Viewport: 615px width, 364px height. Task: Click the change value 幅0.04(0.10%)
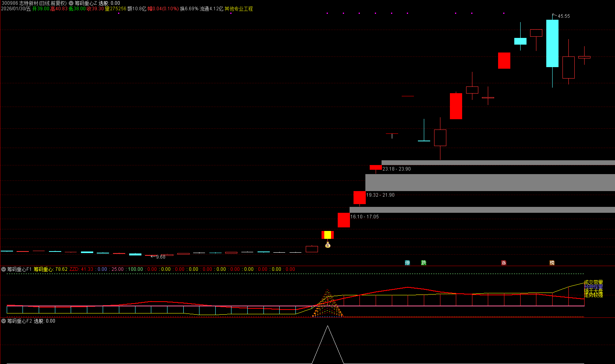[x=163, y=9]
